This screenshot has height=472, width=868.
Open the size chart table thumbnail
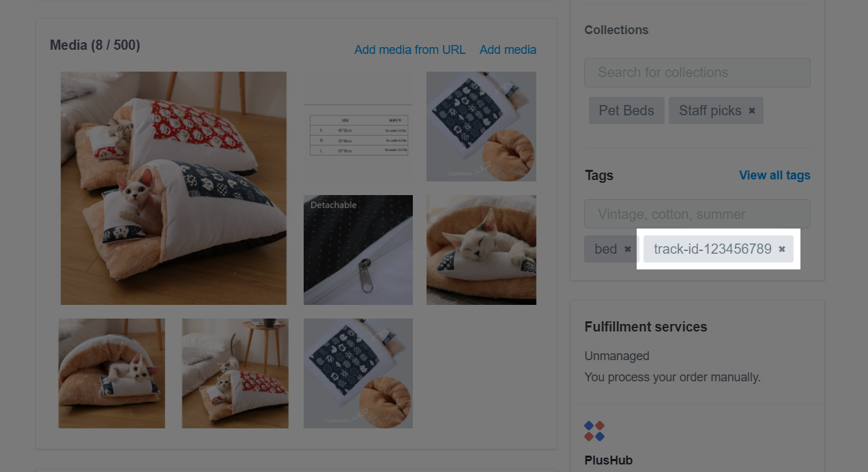point(358,127)
